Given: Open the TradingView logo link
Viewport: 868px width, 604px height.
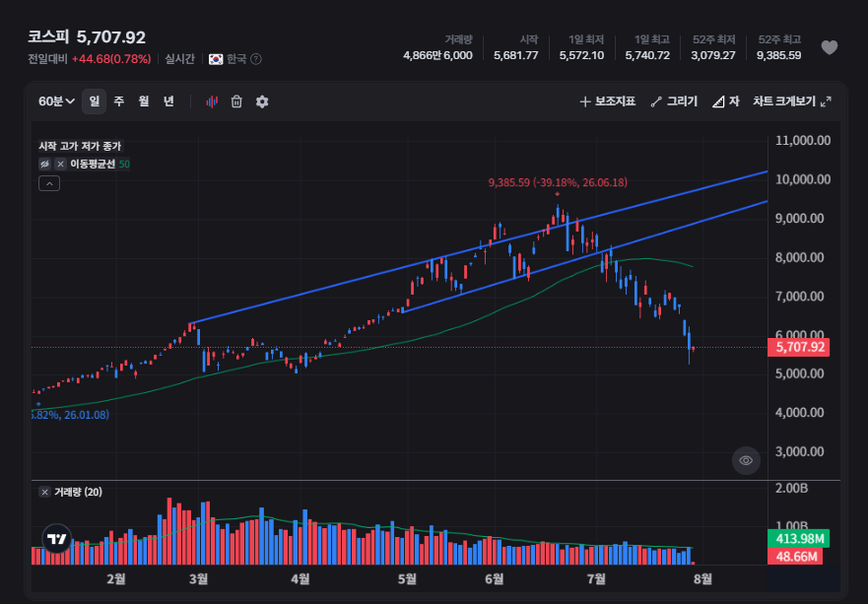Looking at the screenshot, I should point(56,539).
